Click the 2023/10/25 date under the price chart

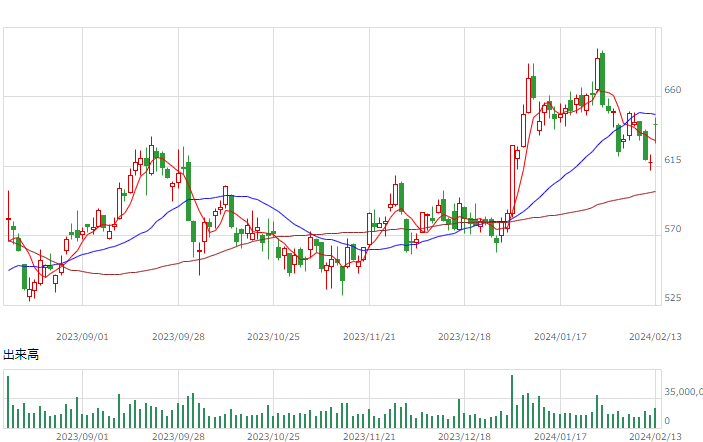coord(273,337)
